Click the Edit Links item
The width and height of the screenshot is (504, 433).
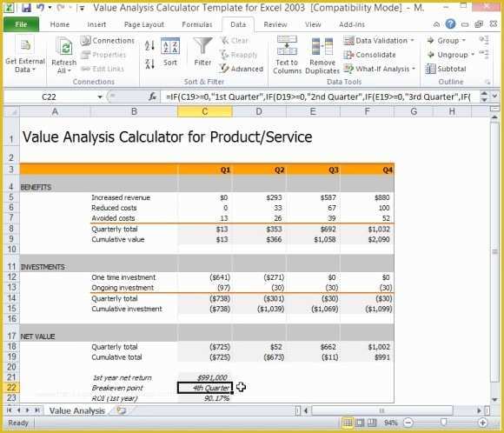pos(103,69)
